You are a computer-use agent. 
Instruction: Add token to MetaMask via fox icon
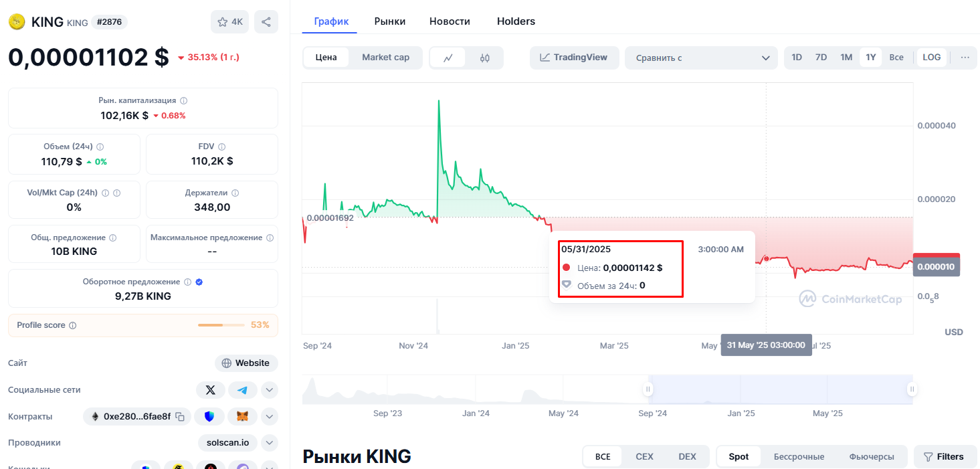point(243,417)
